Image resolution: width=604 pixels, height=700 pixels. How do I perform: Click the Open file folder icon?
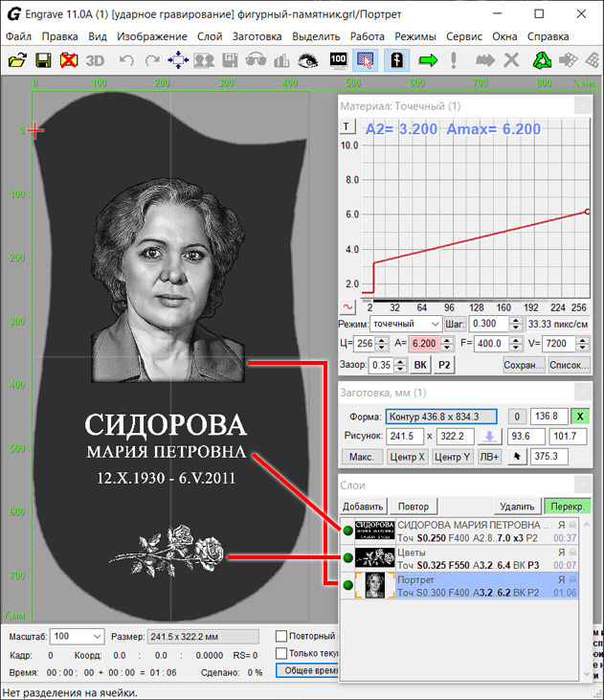(16, 60)
